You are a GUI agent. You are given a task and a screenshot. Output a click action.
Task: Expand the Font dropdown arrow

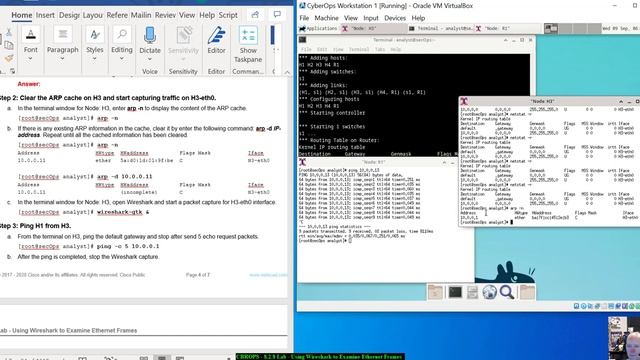tap(31, 59)
